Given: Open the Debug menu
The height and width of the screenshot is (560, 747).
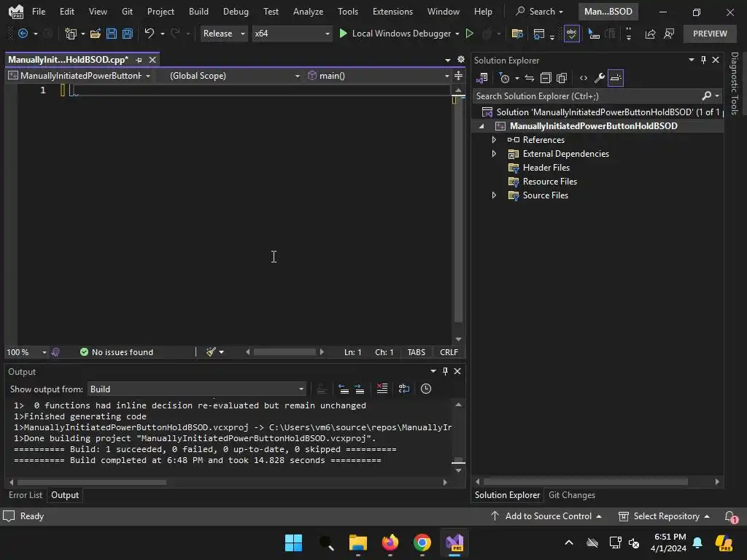Looking at the screenshot, I should pyautogui.click(x=236, y=12).
